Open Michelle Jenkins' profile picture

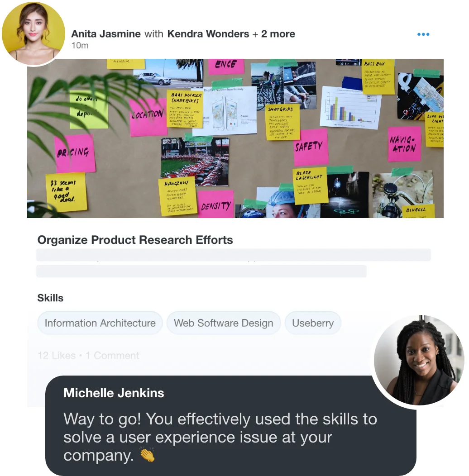point(419,360)
